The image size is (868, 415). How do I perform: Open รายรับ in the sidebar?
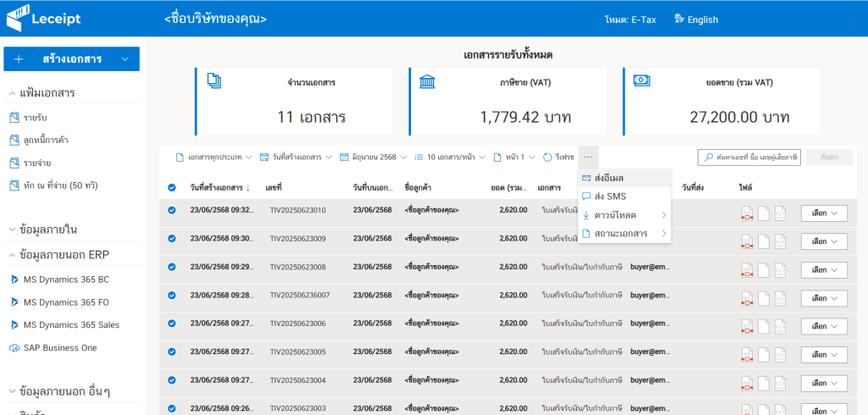[36, 118]
